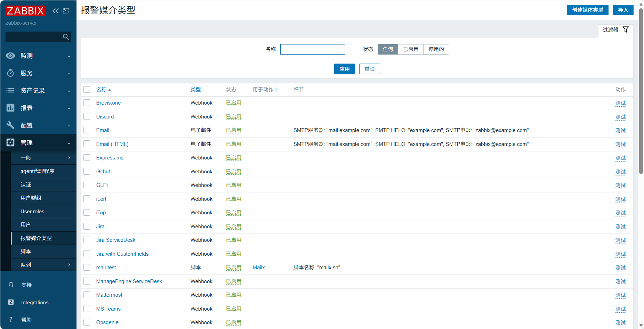
Task: Click 测试 link for Email row
Action: (x=620, y=130)
